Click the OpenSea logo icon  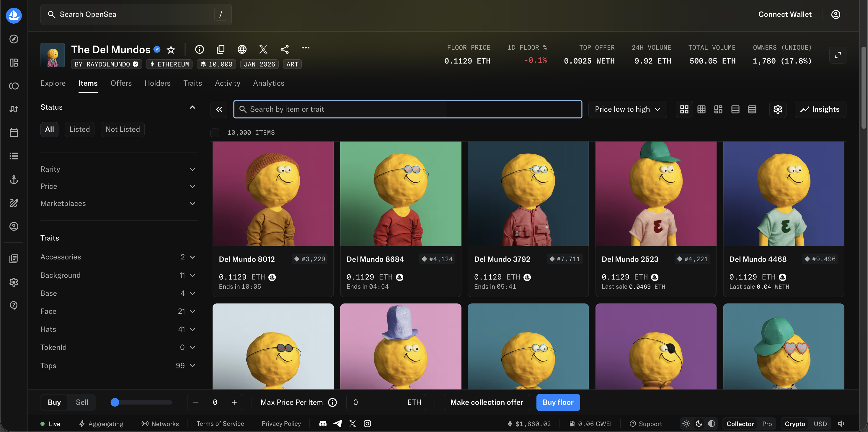pyautogui.click(x=14, y=15)
